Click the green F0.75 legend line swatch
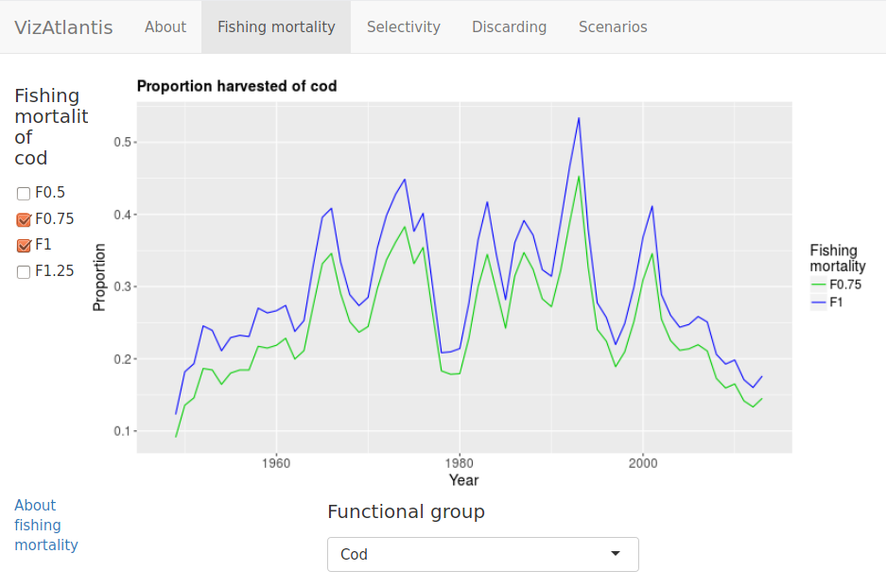 [818, 284]
